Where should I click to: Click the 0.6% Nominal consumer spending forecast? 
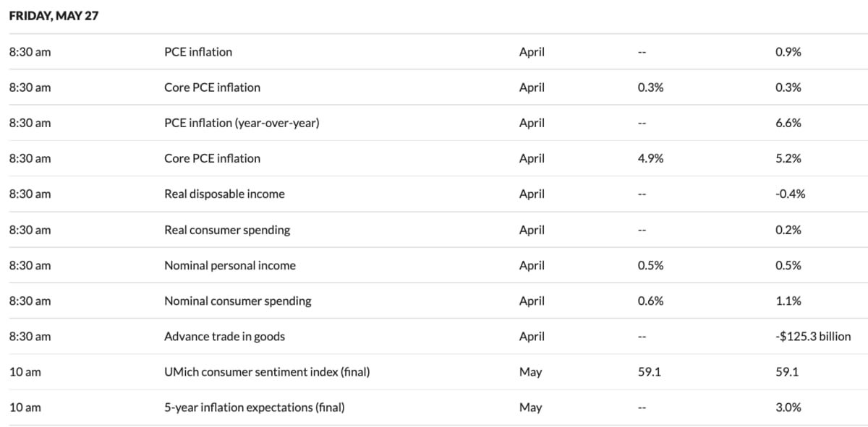pyautogui.click(x=650, y=301)
